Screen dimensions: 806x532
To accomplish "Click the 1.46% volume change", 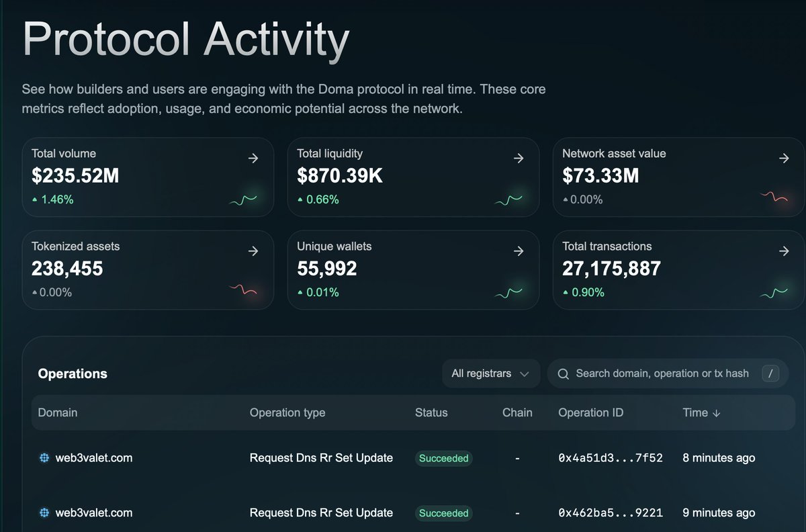I will point(52,199).
